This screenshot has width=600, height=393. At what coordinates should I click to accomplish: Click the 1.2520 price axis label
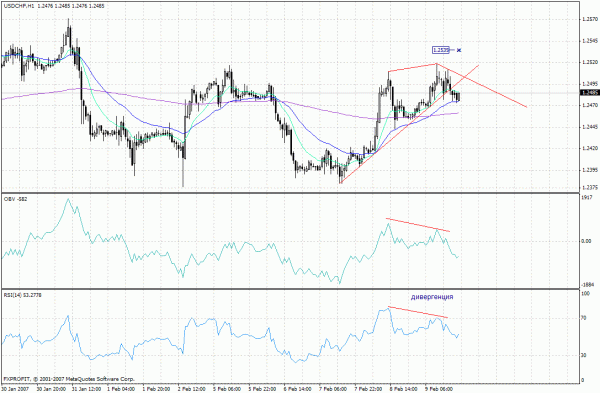tap(590, 62)
